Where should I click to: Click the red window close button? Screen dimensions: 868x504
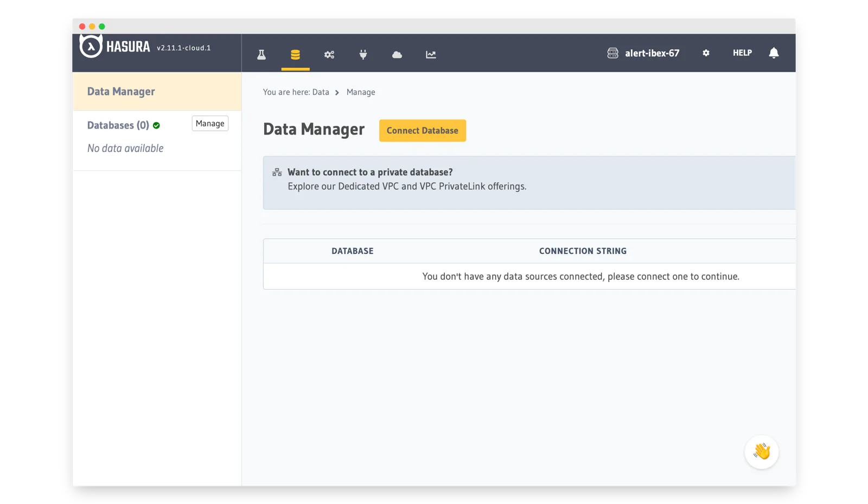click(82, 26)
